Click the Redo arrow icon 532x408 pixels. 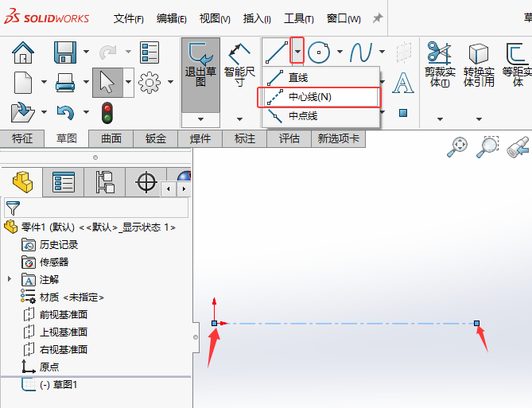(x=107, y=52)
